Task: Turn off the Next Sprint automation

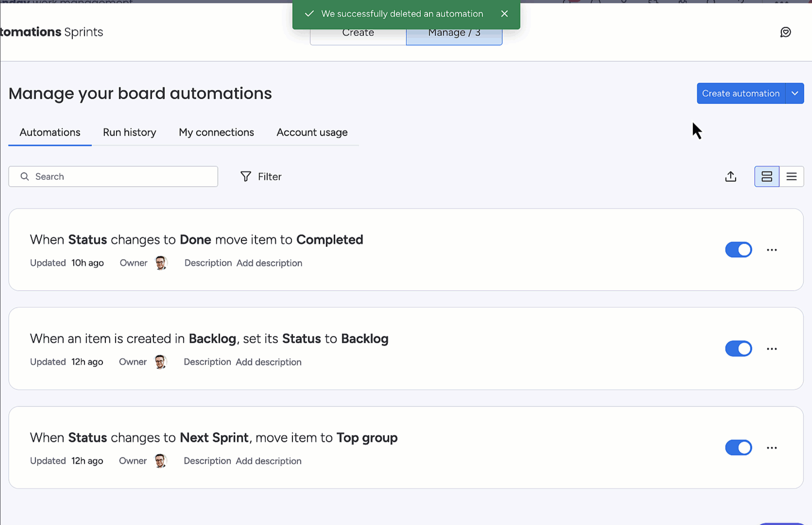Action: tap(738, 448)
